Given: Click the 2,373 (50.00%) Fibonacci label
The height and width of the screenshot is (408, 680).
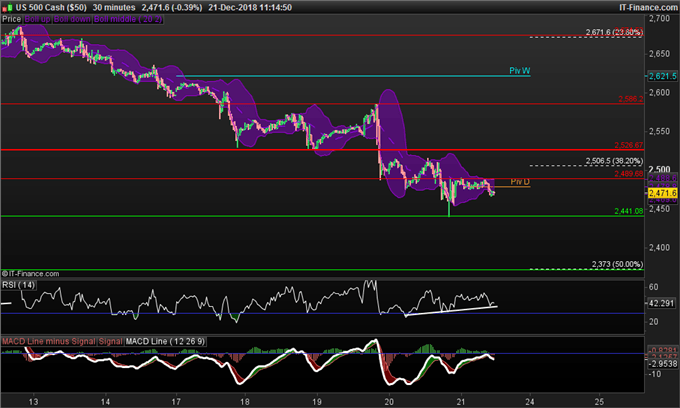Looking at the screenshot, I should pos(617,264).
